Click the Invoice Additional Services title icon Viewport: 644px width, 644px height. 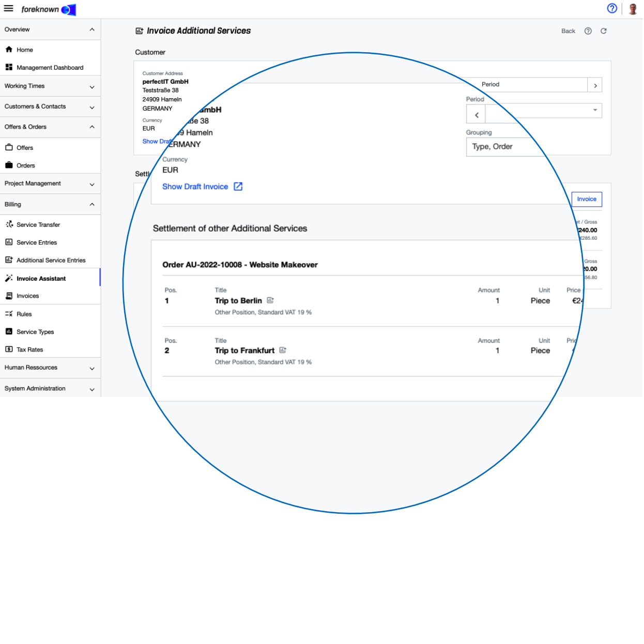pyautogui.click(x=140, y=31)
